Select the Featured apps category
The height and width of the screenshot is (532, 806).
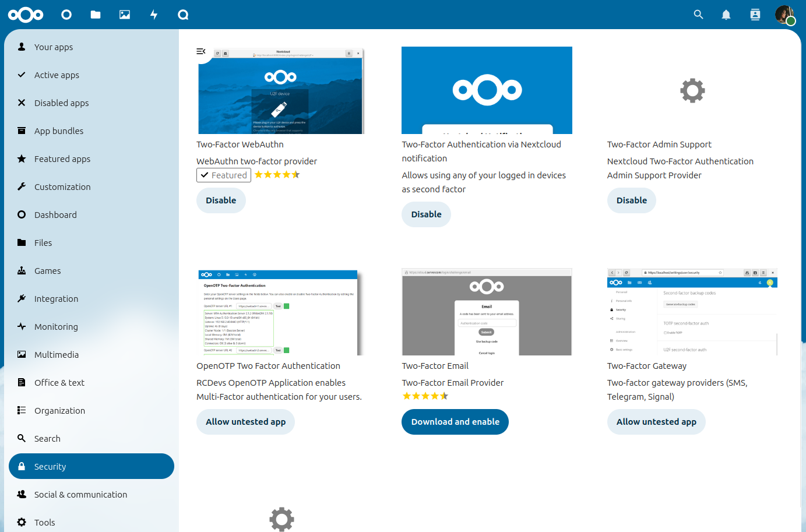[x=62, y=159]
